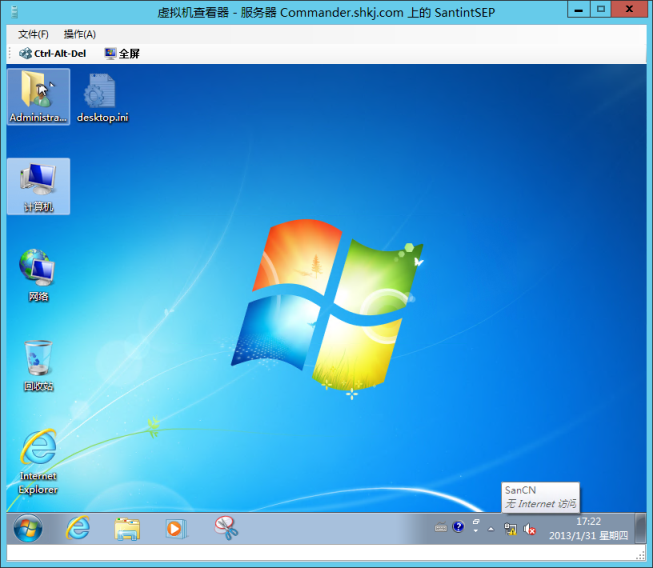Viewport: 653px width, 568px height.
Task: Open the 操作(A) menu
Action: point(80,34)
